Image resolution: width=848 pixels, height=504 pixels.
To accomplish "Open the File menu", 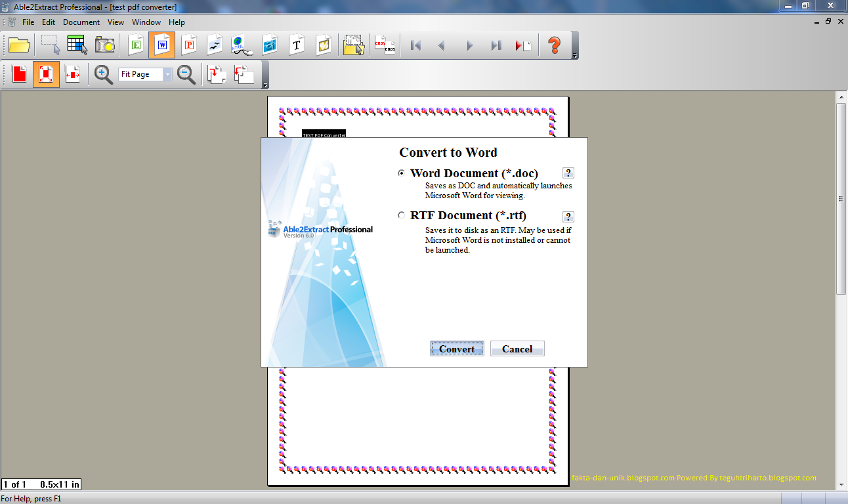I will tap(28, 22).
